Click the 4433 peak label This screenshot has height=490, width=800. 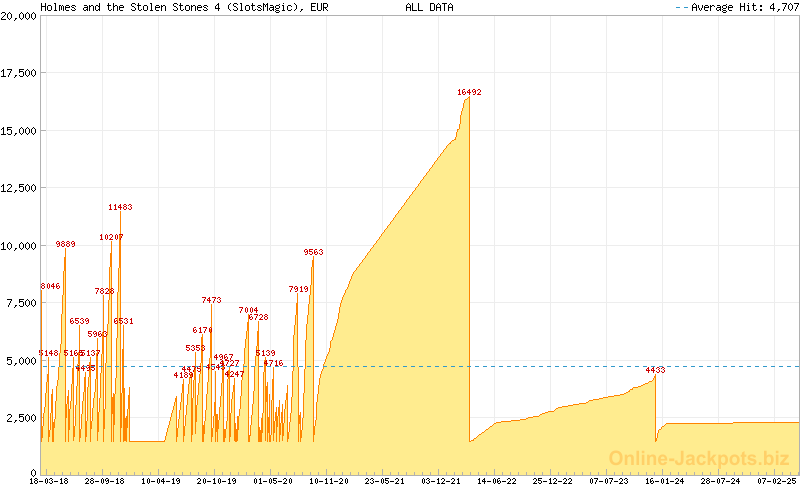click(655, 370)
